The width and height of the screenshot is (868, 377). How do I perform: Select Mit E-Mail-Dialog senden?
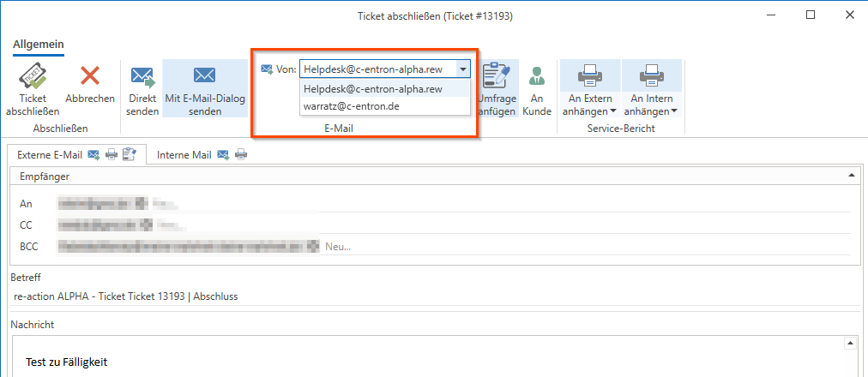pyautogui.click(x=205, y=90)
